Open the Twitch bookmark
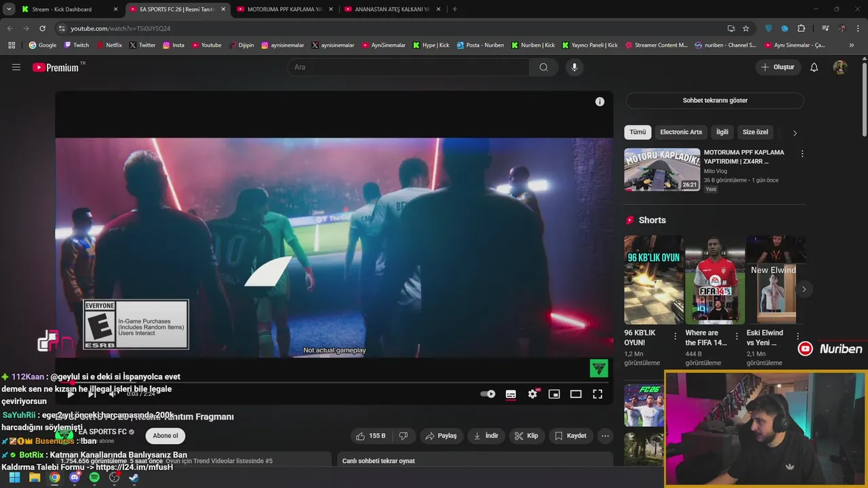The width and height of the screenshot is (868, 488). [x=77, y=45]
